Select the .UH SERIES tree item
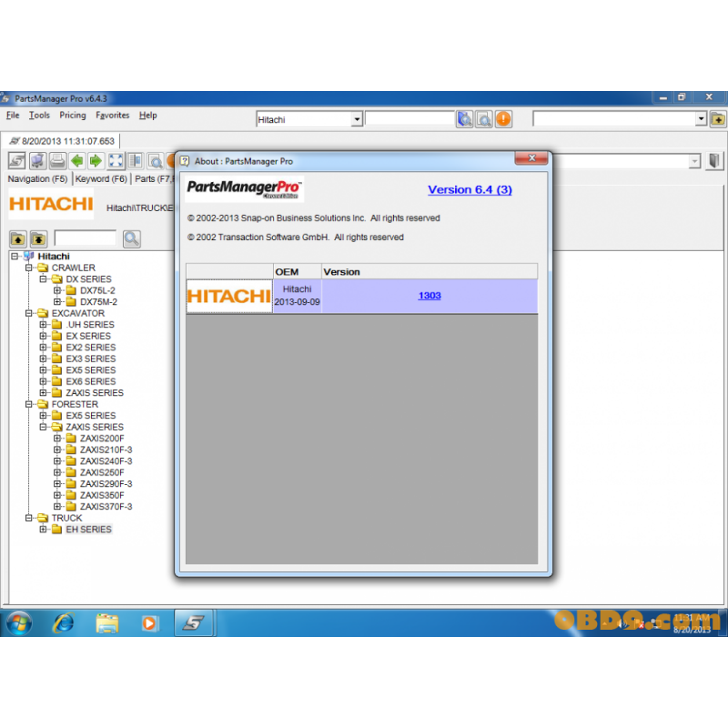Image resolution: width=728 pixels, height=728 pixels. [x=90, y=325]
